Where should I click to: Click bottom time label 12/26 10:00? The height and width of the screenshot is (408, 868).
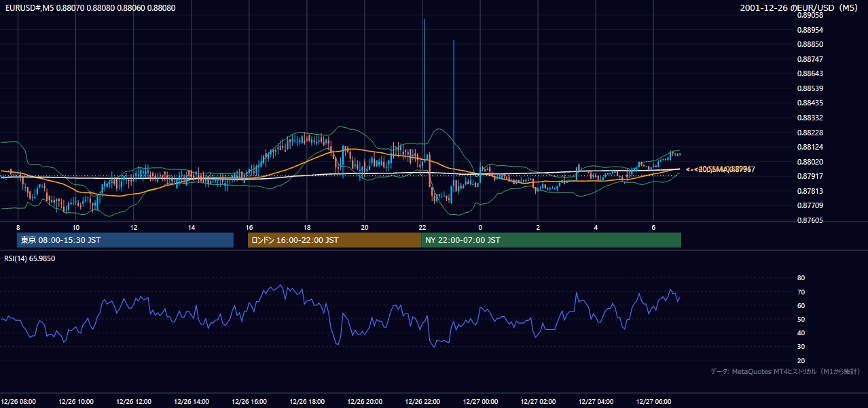[76, 402]
